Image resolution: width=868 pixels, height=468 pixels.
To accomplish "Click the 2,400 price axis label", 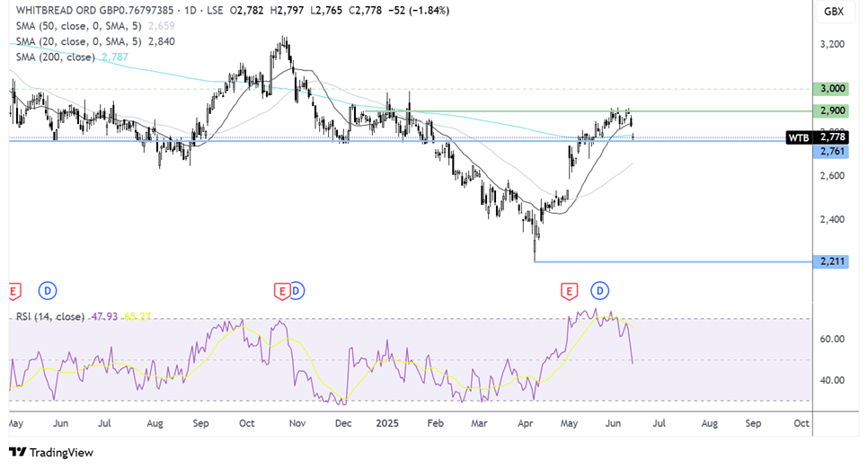I will [832, 219].
